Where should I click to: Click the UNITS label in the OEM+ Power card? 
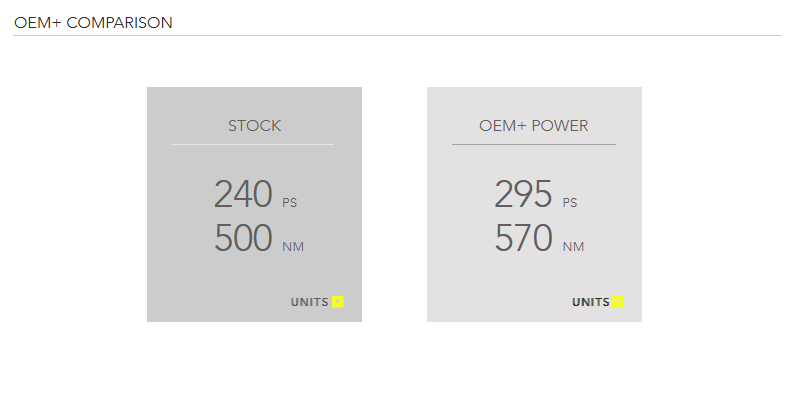pos(591,302)
